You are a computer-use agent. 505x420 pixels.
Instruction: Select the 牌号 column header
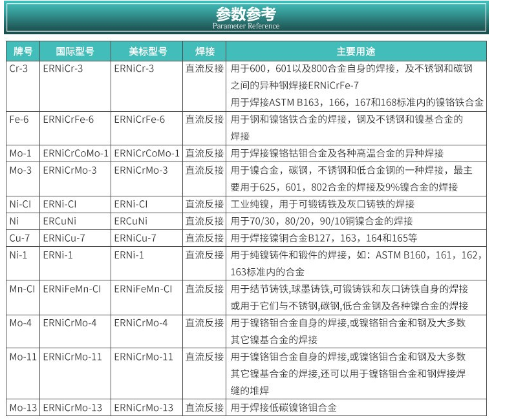pyautogui.click(x=23, y=51)
